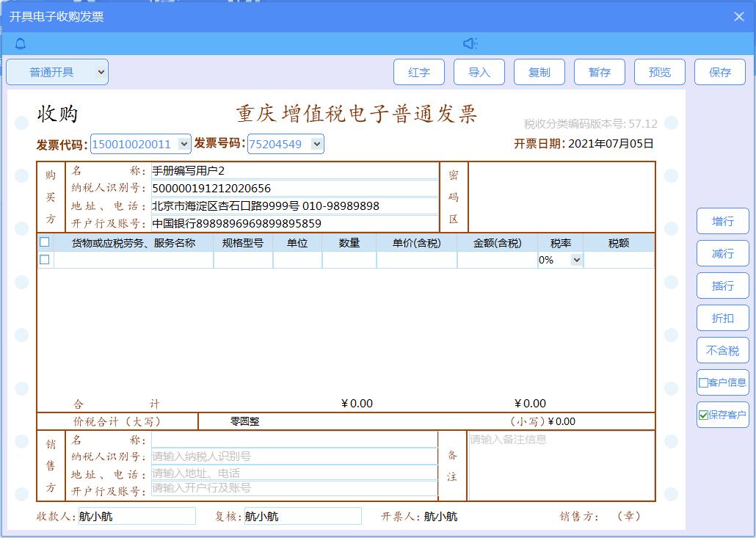Viewport: 756px width, 538px height.
Task: Click the 增行 add row button
Action: point(722,221)
